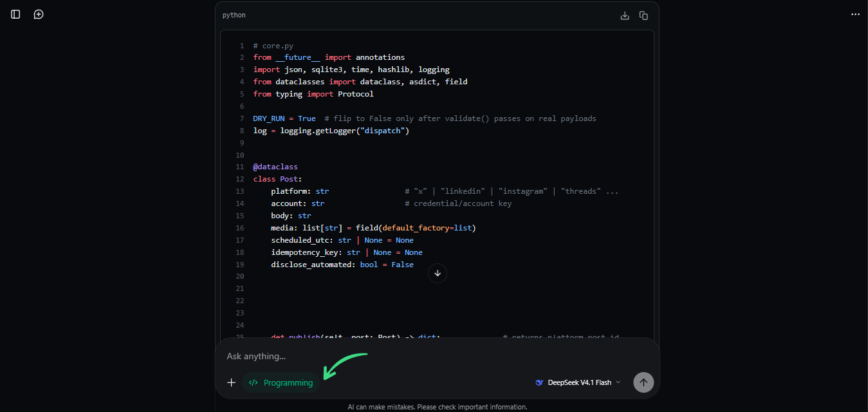Click the python language label
868x412 pixels.
point(234,15)
